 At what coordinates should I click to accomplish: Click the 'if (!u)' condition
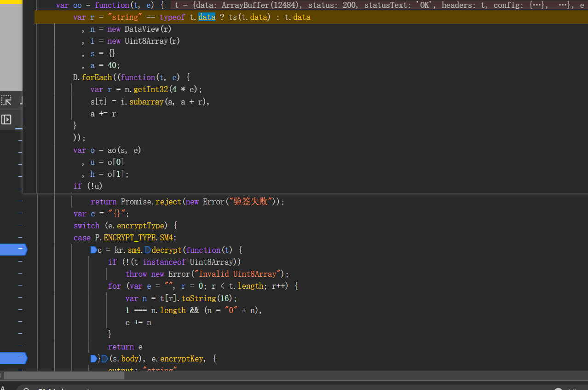[88, 186]
